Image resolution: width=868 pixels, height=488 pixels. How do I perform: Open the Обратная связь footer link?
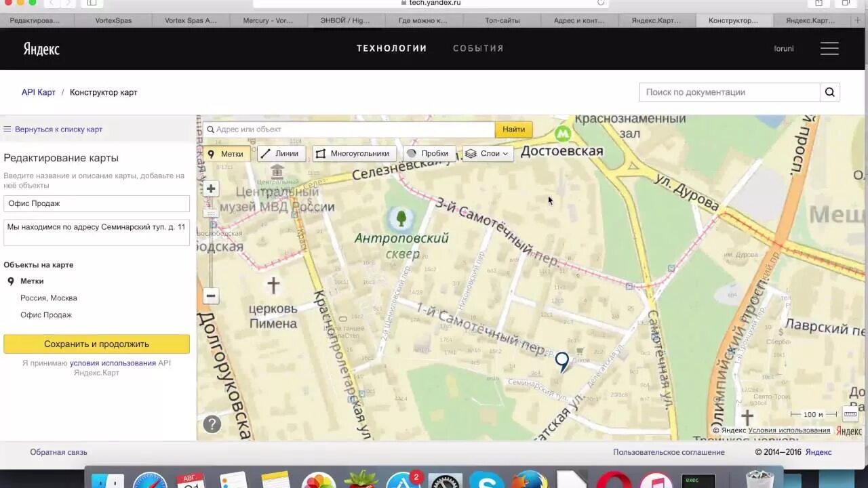click(x=58, y=452)
